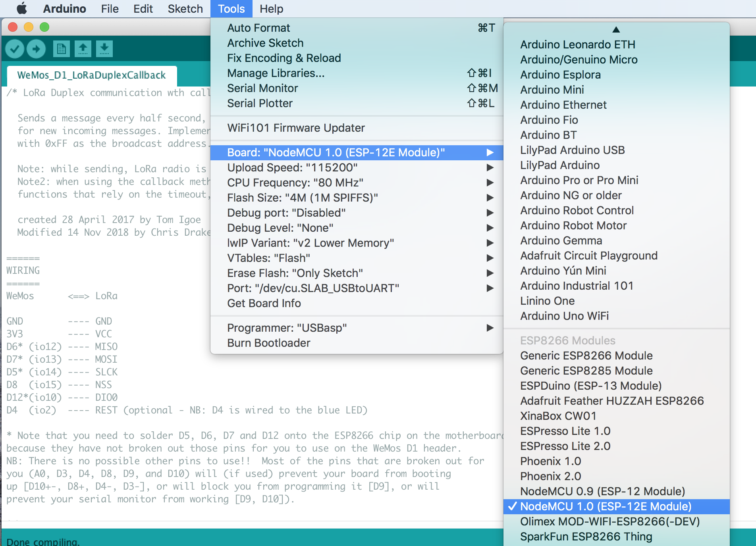The height and width of the screenshot is (546, 756).
Task: Expand the Upload Speed "115200" submenu
Action: pos(357,167)
